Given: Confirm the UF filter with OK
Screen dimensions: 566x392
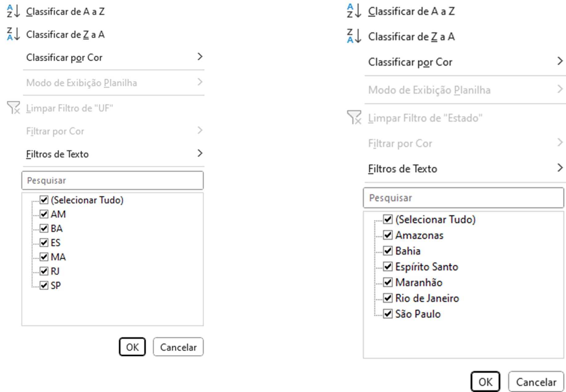Looking at the screenshot, I should [x=132, y=347].
